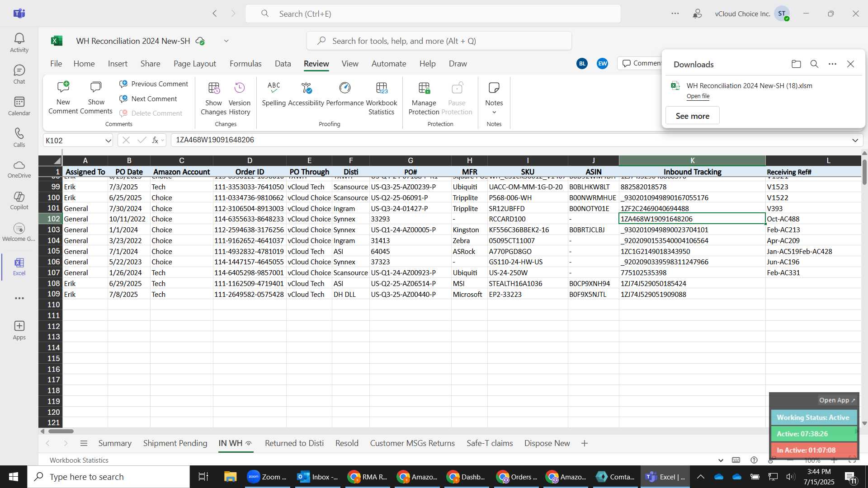Jump to Next Comment
The height and width of the screenshot is (488, 868).
148,99
